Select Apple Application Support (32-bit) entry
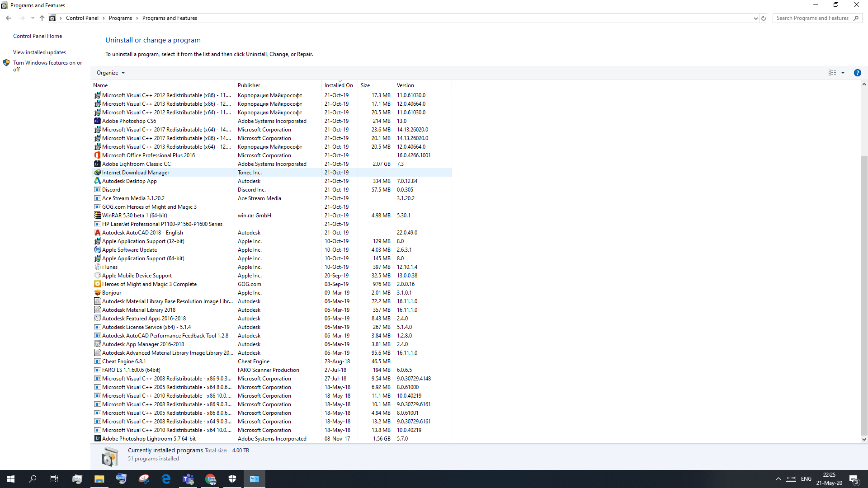Screen dimensions: 868x488 click(x=271, y=241)
